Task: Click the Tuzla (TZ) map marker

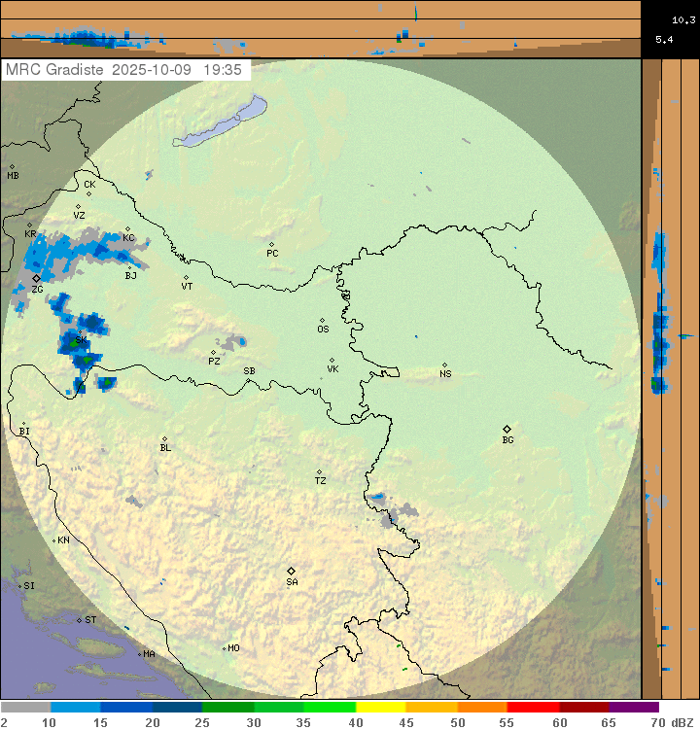Action: click(319, 472)
